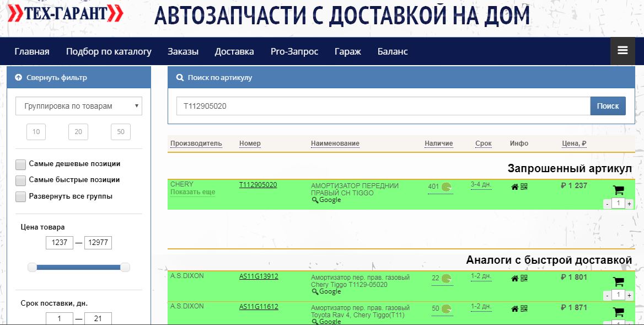Click stock pie icon next to 22
The height and width of the screenshot is (325, 644).
447,279
